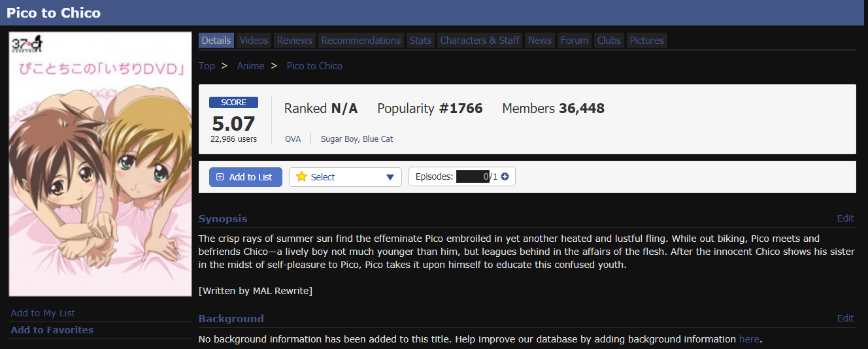868x349 pixels.
Task: Click the dropdown arrow of the score selector
Action: pyautogui.click(x=390, y=177)
